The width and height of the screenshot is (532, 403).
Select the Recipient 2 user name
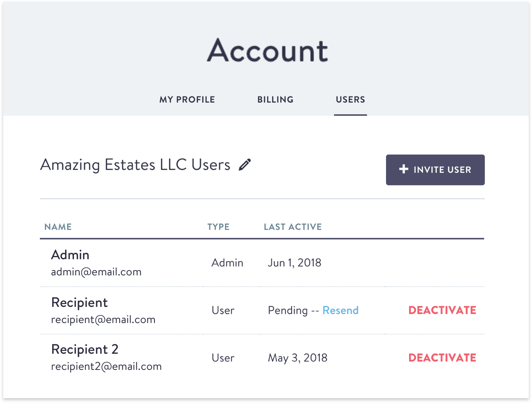85,349
